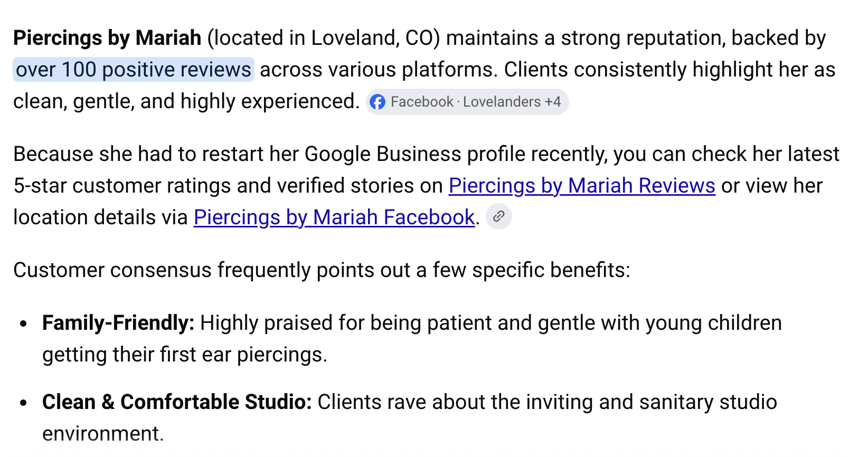Open the Piercings by Mariah Reviews link
868x457 pixels.
[x=582, y=186]
